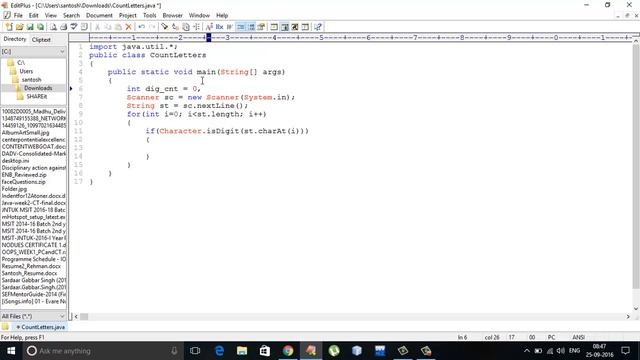Click the Find in Files toolbar icon

point(186,27)
